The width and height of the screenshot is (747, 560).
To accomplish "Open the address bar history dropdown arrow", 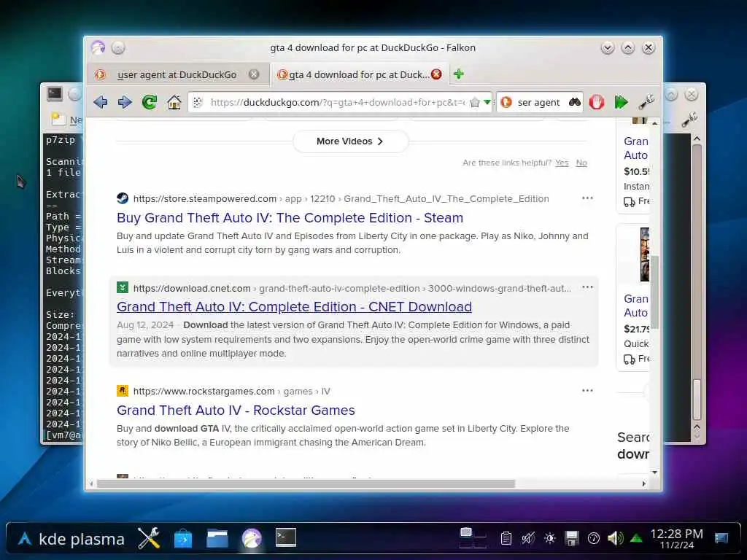I will tap(487, 102).
